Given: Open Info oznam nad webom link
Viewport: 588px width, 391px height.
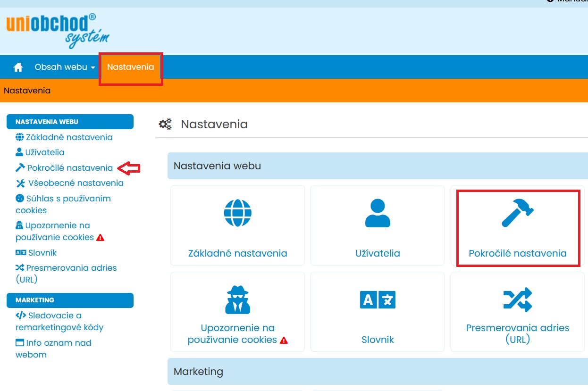Looking at the screenshot, I should pyautogui.click(x=59, y=343).
